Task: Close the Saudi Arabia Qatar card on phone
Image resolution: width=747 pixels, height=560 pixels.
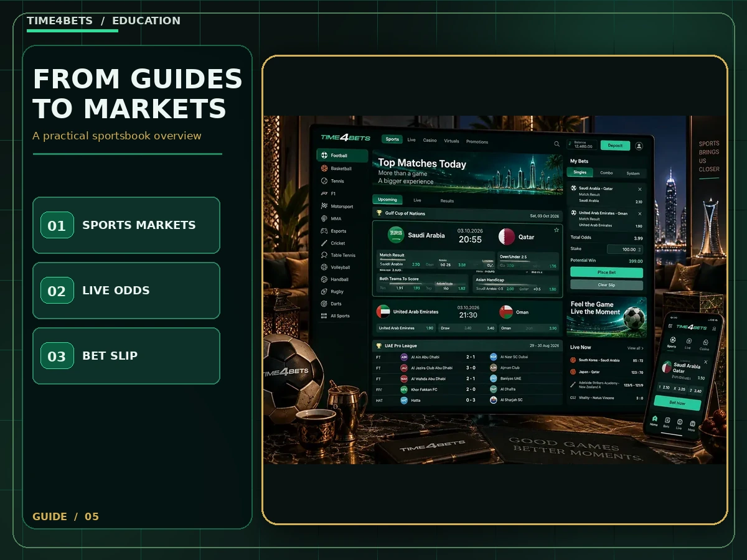Action: coord(705,362)
